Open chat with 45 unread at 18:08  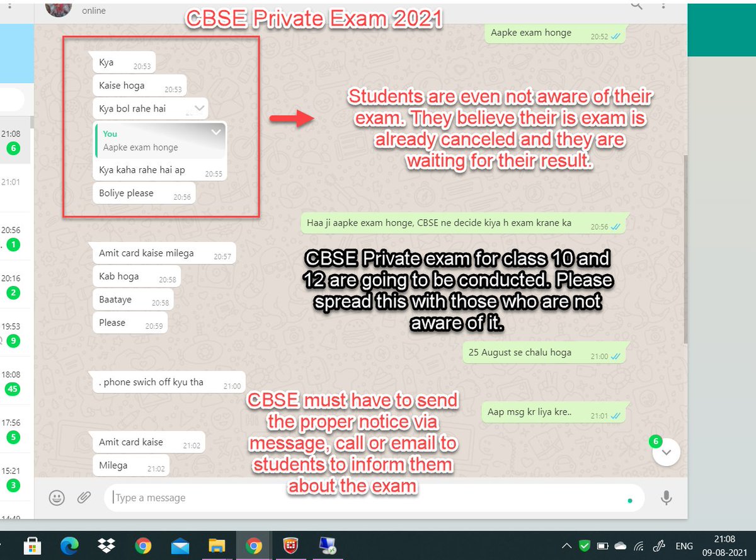pos(15,381)
